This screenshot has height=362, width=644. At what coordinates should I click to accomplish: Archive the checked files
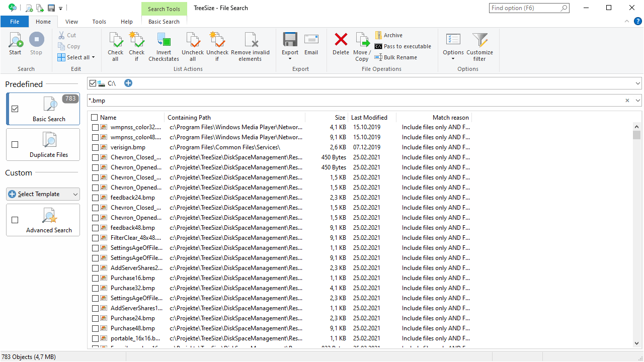pyautogui.click(x=388, y=35)
